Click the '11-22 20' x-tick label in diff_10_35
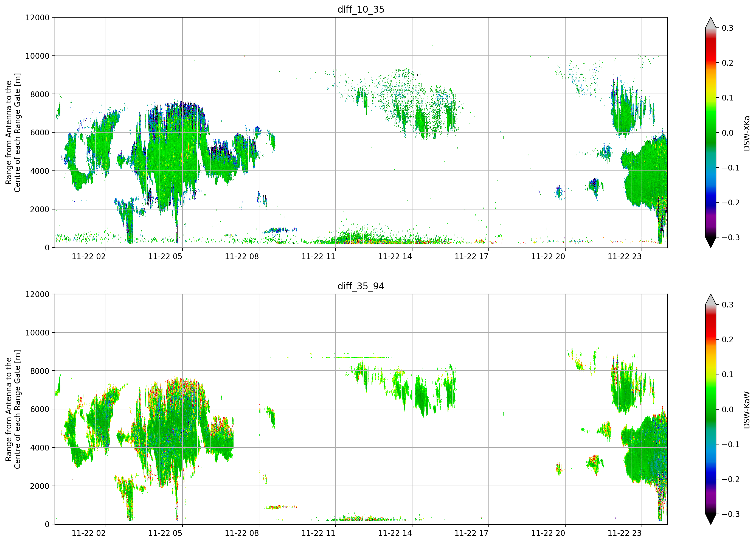Image resolution: width=756 pixels, height=543 pixels. 548,256
